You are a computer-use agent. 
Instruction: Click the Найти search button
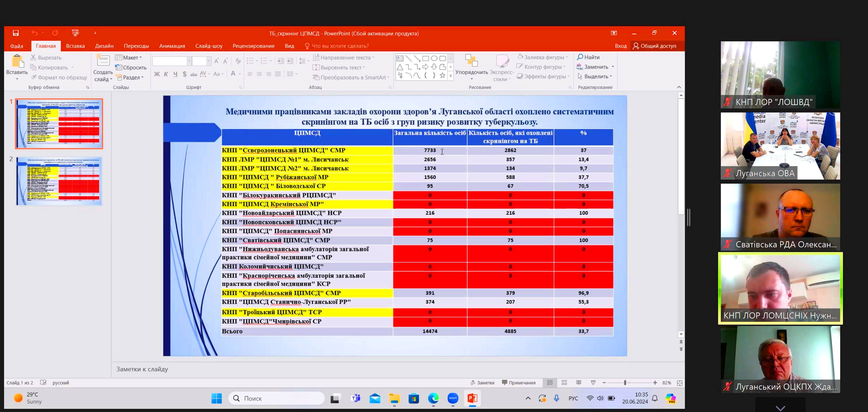tap(588, 57)
